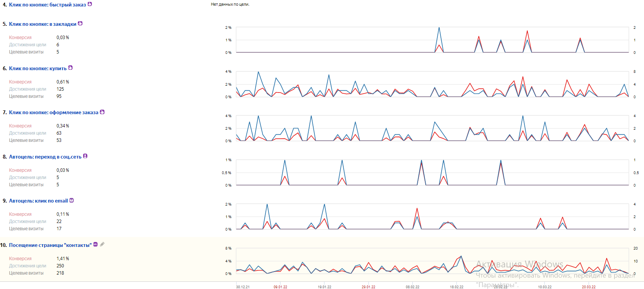This screenshot has height=289, width=644.
Task: Click the chart for Посещение страницы "контакты"
Action: [x=432, y=261]
